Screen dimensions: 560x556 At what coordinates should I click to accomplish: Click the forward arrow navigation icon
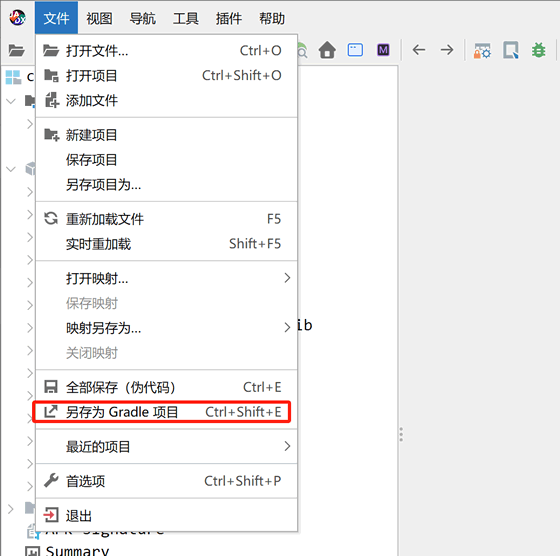click(x=447, y=50)
